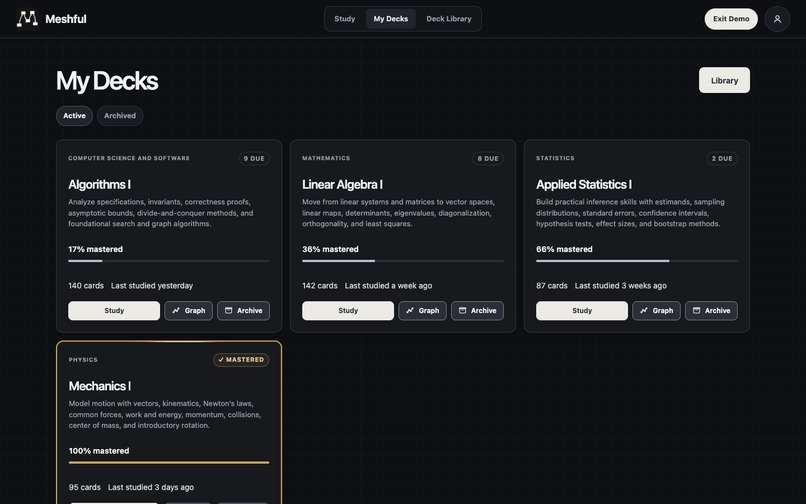Click the Linear Algebra I progress bar
Image resolution: width=806 pixels, height=504 pixels.
tap(402, 261)
